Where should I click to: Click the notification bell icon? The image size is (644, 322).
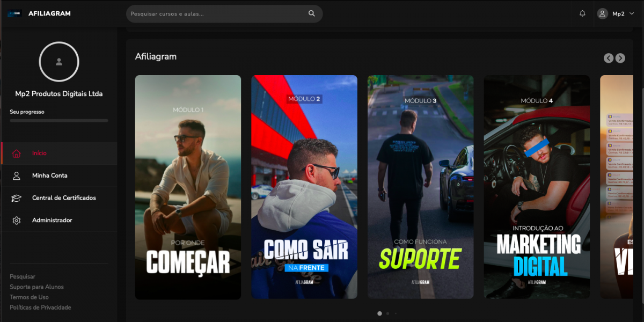pyautogui.click(x=582, y=13)
